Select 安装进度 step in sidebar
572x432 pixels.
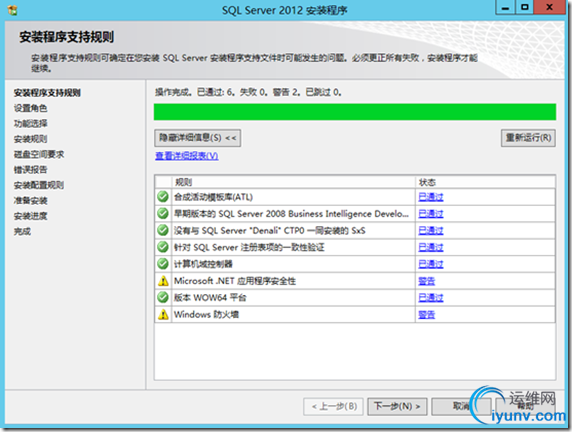(30, 216)
